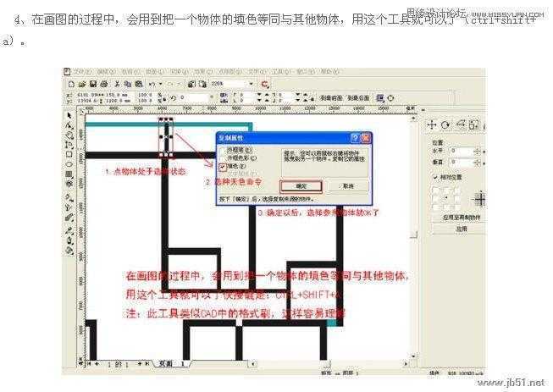This screenshot has height=392, width=553.
Task: Enable the 外框色彩 checkbox
Action: click(223, 158)
